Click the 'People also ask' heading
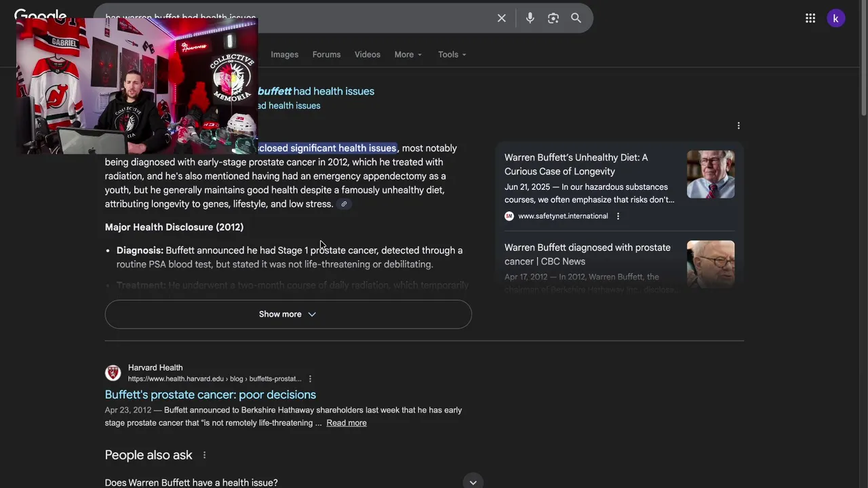868x488 pixels. [149, 455]
